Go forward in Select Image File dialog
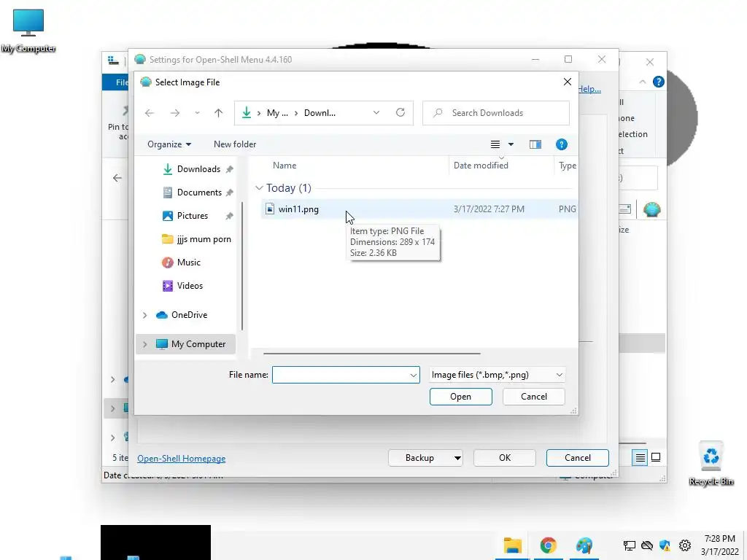This screenshot has width=747, height=560. (175, 113)
